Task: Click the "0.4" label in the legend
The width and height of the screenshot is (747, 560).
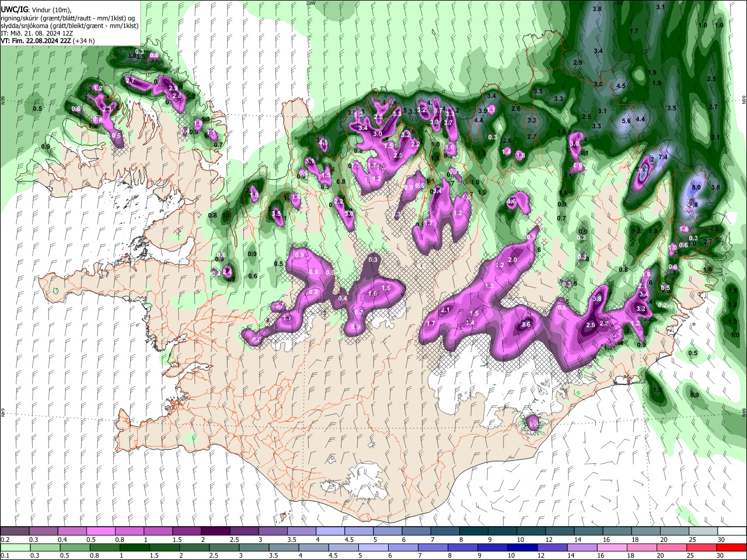Action: coord(62,540)
